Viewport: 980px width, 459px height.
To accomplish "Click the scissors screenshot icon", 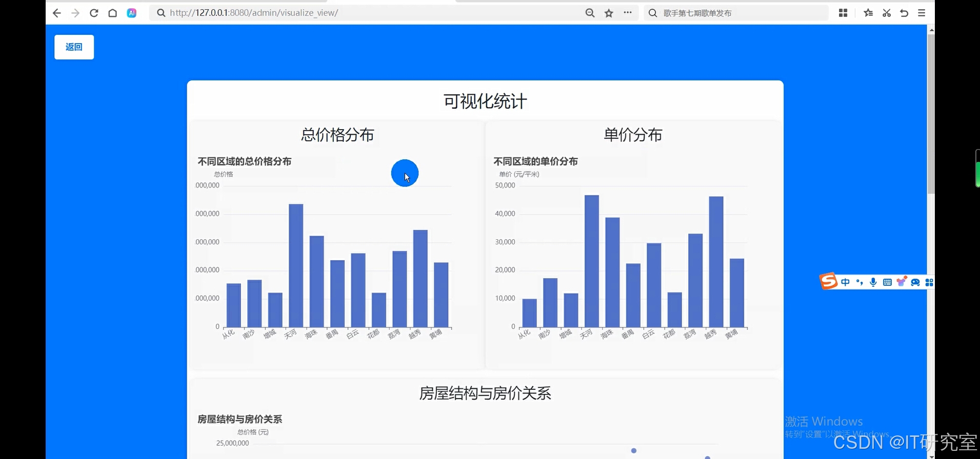I will pyautogui.click(x=887, y=13).
